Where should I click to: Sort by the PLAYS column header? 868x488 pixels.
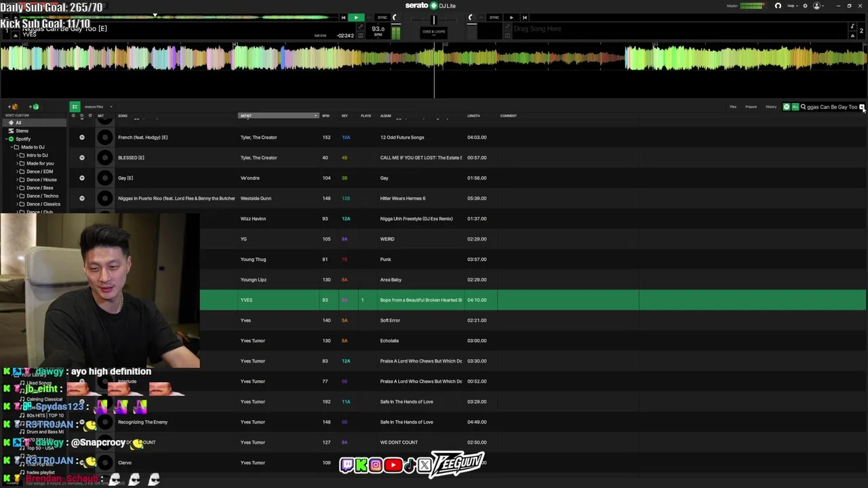[x=366, y=116]
